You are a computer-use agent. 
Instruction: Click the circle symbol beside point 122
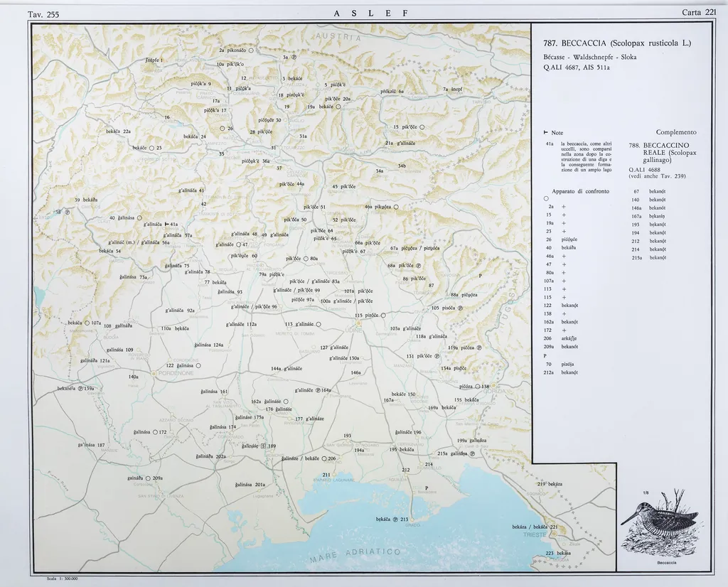(x=198, y=365)
